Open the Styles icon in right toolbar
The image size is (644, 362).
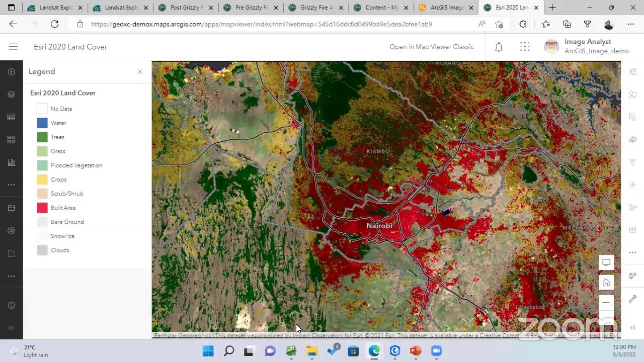click(633, 95)
